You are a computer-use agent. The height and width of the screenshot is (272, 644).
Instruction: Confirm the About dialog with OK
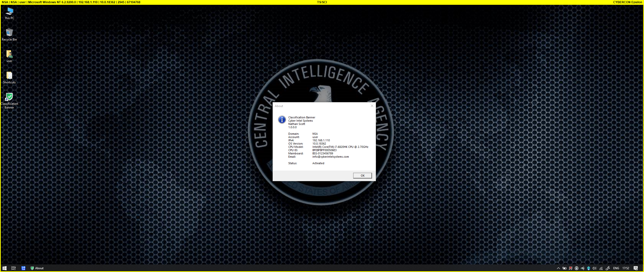[363, 176]
